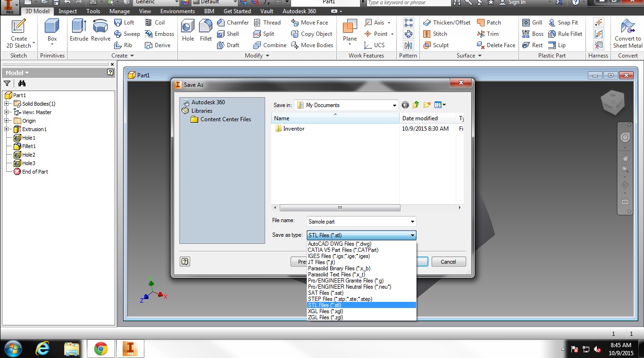Pick AutoCAD DWG Files option

(361, 244)
